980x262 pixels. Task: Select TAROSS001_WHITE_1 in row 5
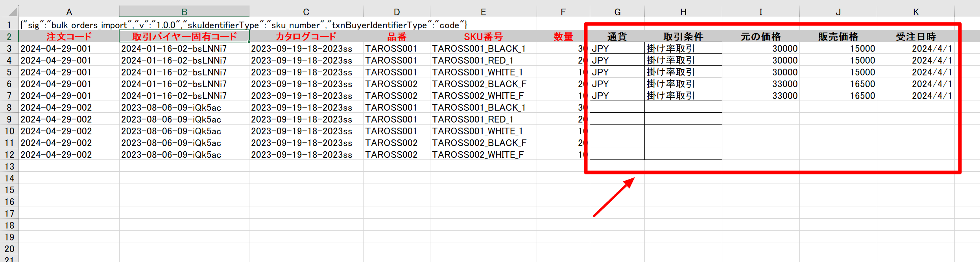(483, 72)
